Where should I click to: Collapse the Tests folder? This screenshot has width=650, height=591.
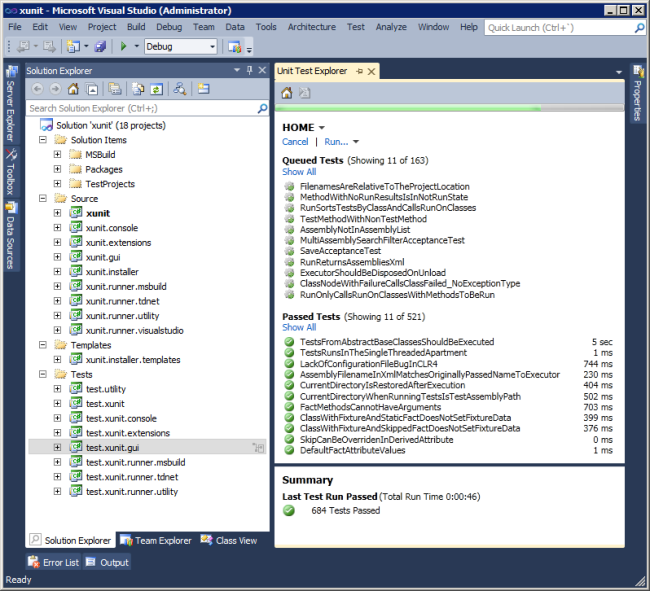coord(43,374)
